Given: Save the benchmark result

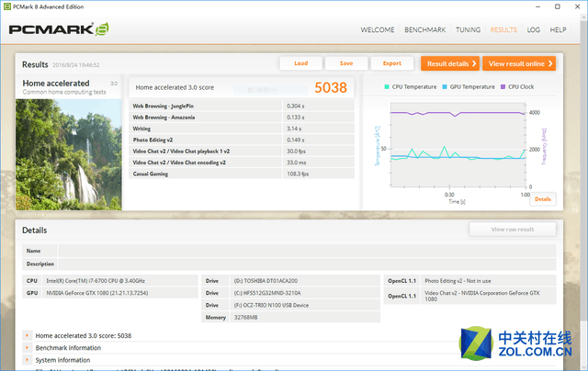Looking at the screenshot, I should pyautogui.click(x=346, y=63).
